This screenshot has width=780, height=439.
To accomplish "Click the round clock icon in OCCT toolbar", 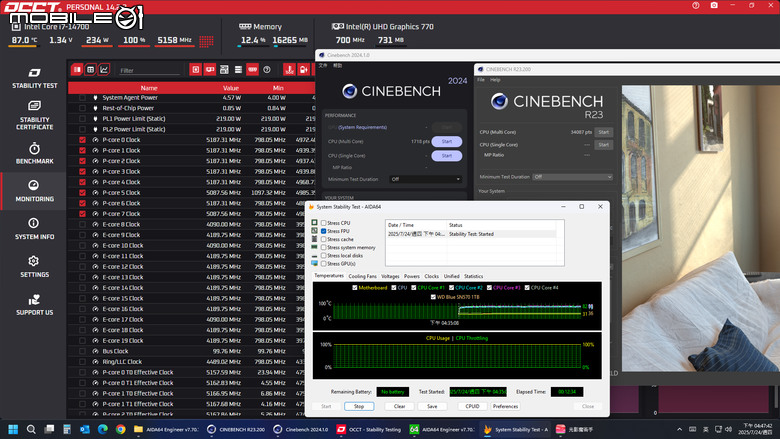I will point(267,70).
